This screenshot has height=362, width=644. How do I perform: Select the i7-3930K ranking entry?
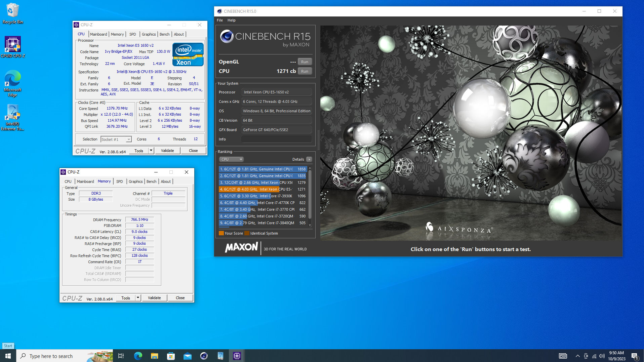click(263, 196)
